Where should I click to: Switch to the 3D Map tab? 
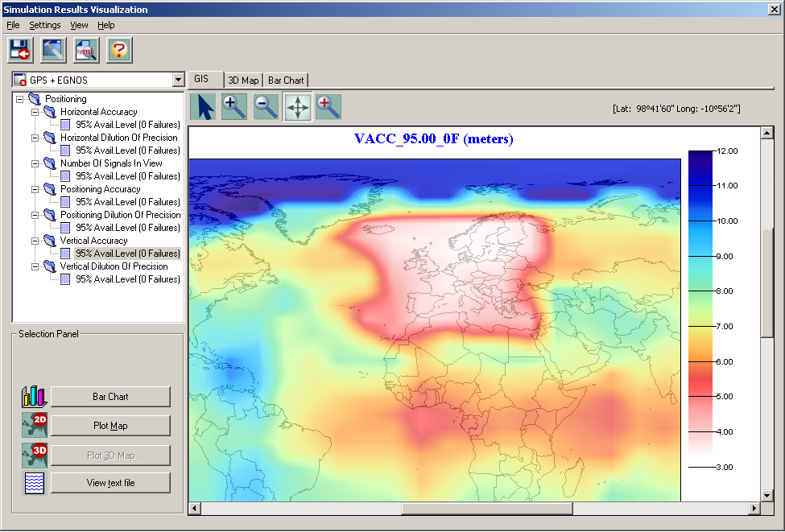coord(243,80)
